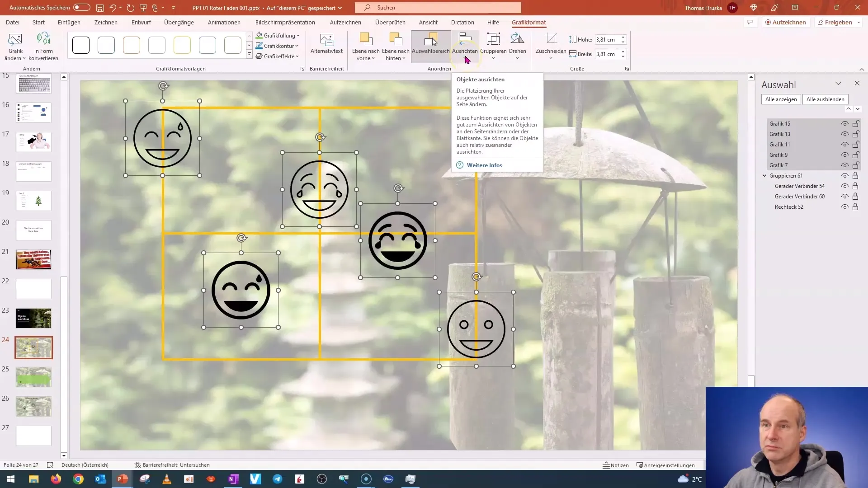Open Anzeigeeinstellungen in status bar
The image size is (868, 488).
[665, 465]
